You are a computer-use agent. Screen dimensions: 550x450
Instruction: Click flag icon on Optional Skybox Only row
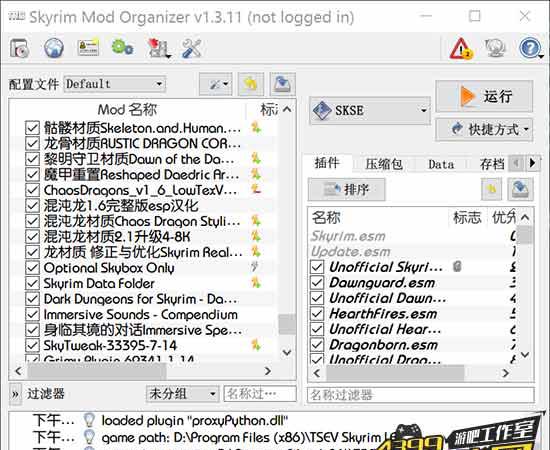coord(255,267)
